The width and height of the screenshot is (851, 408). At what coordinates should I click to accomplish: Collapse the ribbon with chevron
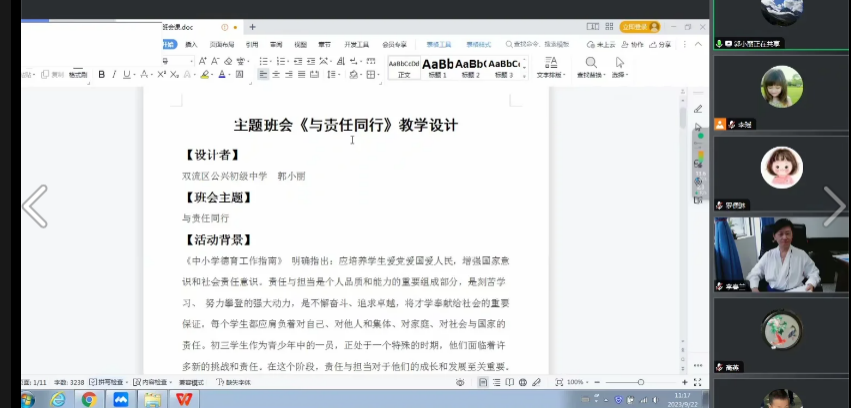click(698, 44)
